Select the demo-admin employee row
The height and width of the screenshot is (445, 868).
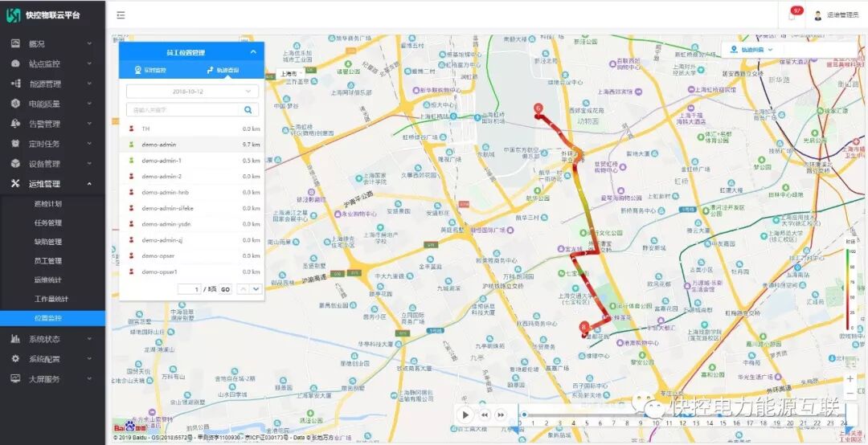point(192,145)
